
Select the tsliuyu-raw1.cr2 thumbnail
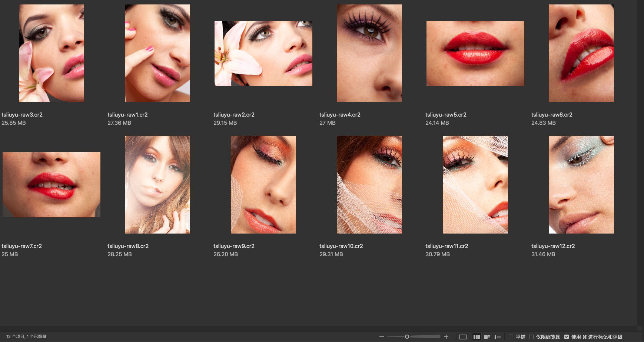point(157,53)
